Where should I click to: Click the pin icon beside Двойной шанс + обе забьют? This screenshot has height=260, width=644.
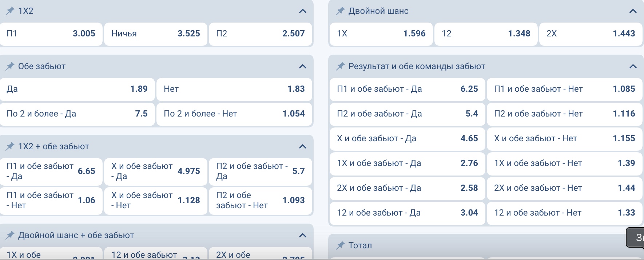click(x=10, y=235)
